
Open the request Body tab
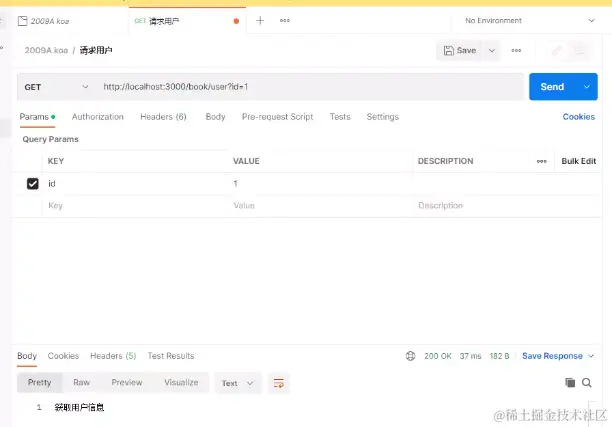click(x=215, y=117)
